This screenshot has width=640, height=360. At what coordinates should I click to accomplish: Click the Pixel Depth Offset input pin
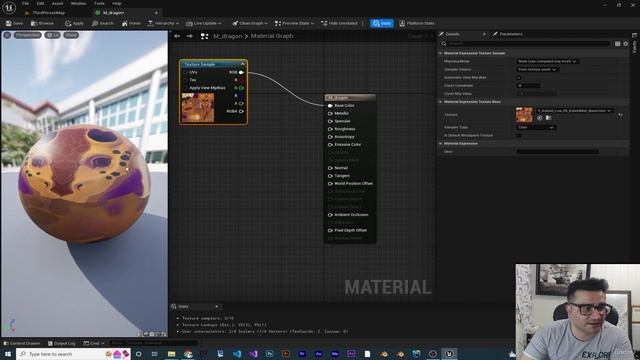coord(330,230)
